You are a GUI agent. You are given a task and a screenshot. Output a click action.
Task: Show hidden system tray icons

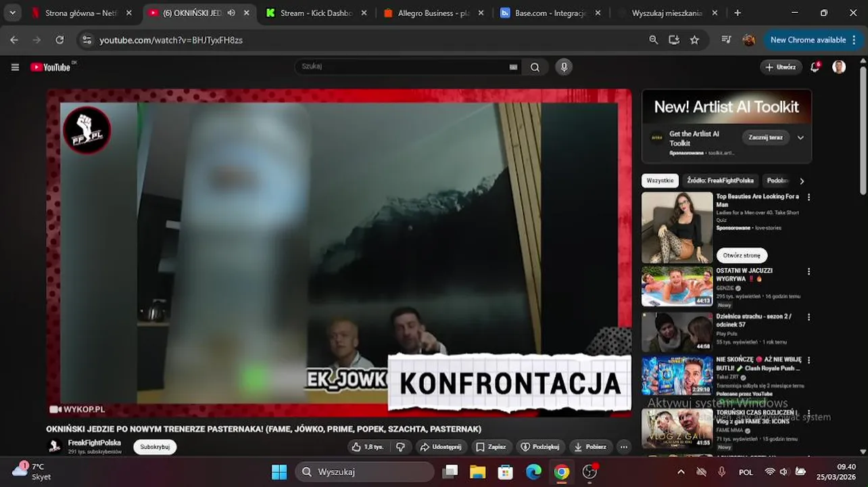point(681,471)
